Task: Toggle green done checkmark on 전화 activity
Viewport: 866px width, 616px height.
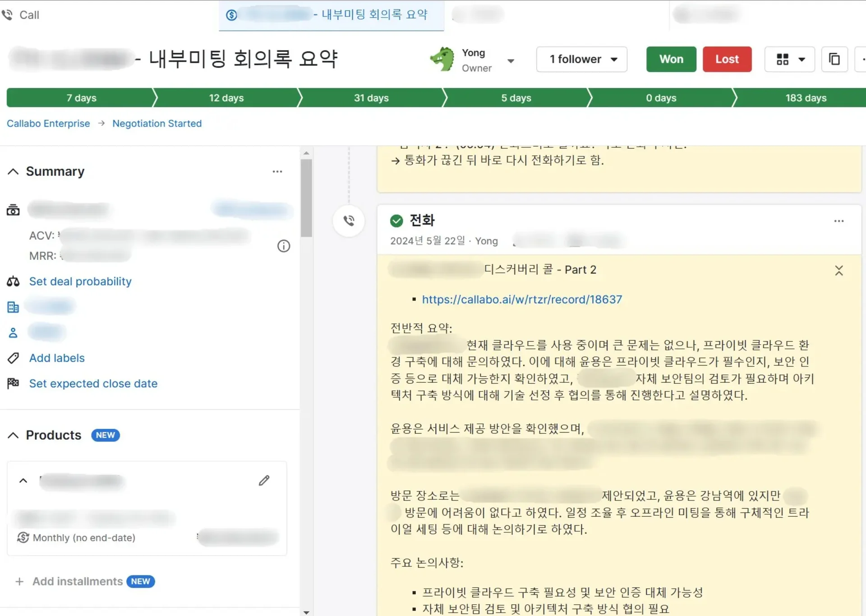Action: point(396,221)
